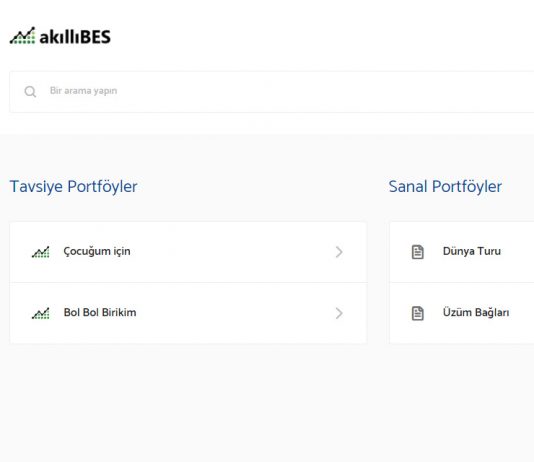Click the Üzüm Bağları list row
Image resolution: width=534 pixels, height=462 pixels.
click(x=462, y=313)
